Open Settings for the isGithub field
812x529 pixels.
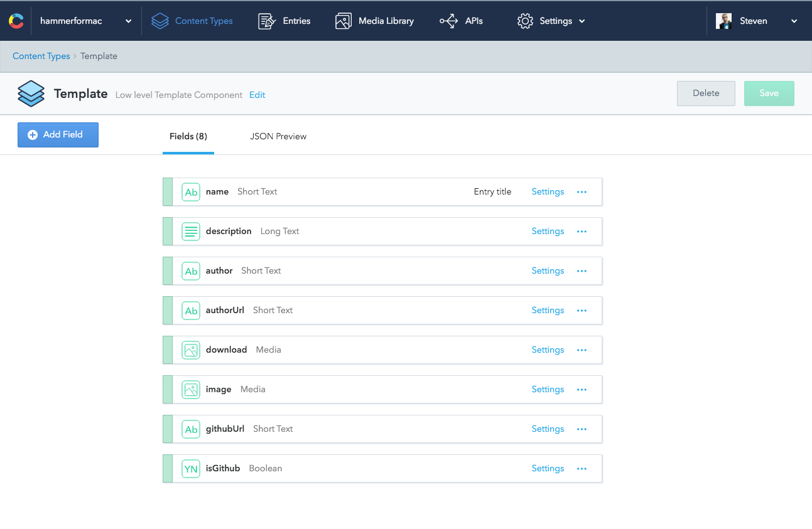[548, 468]
